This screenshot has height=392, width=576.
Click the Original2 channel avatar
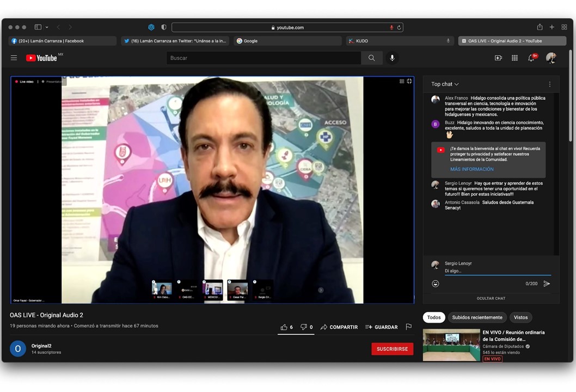tap(18, 348)
